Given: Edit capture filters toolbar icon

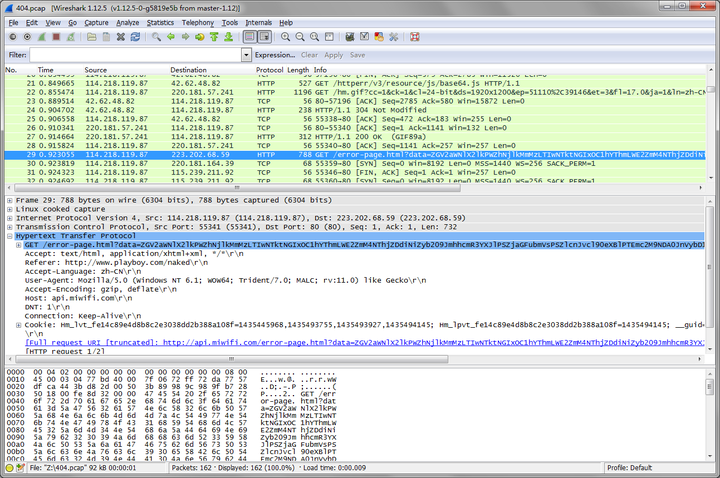Looking at the screenshot, I should point(350,37).
